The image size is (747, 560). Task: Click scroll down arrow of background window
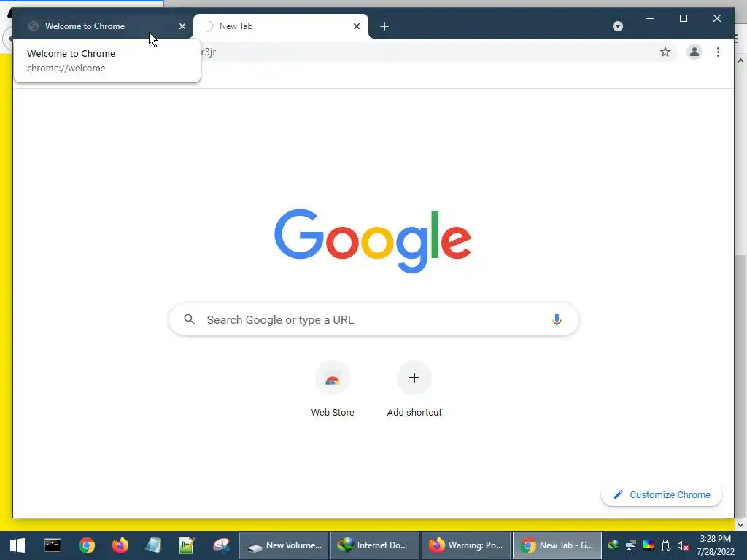(740, 524)
